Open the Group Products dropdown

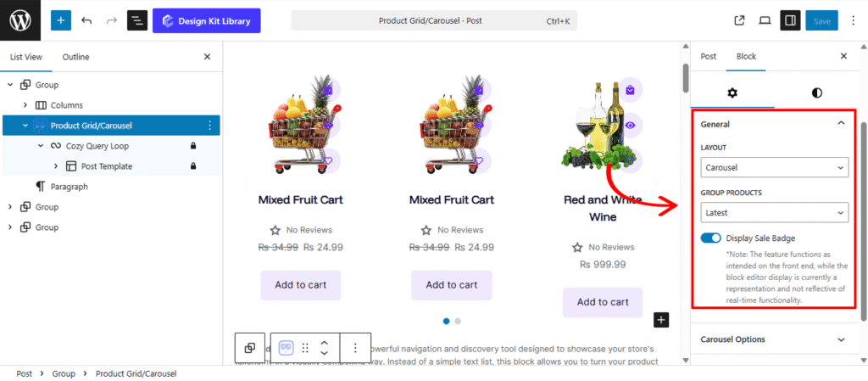tap(775, 213)
